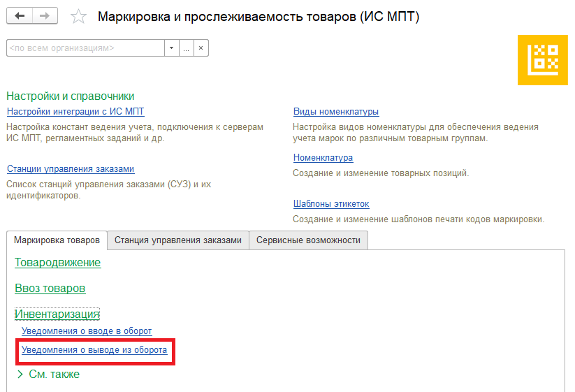Open Уведомления о вводе в оборот

point(87,331)
